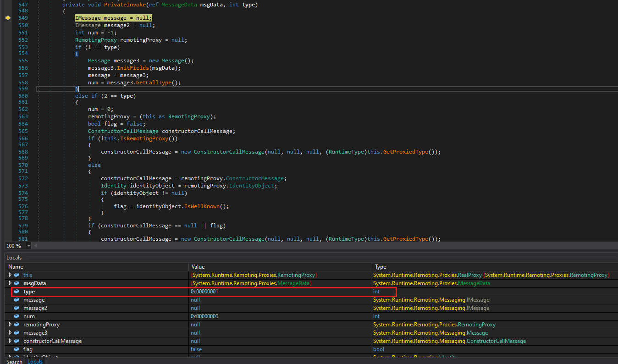Viewport: 618px width, 364px height.
Task: Click the variable icon beside 'constructorCallMessage'
Action: [17, 341]
